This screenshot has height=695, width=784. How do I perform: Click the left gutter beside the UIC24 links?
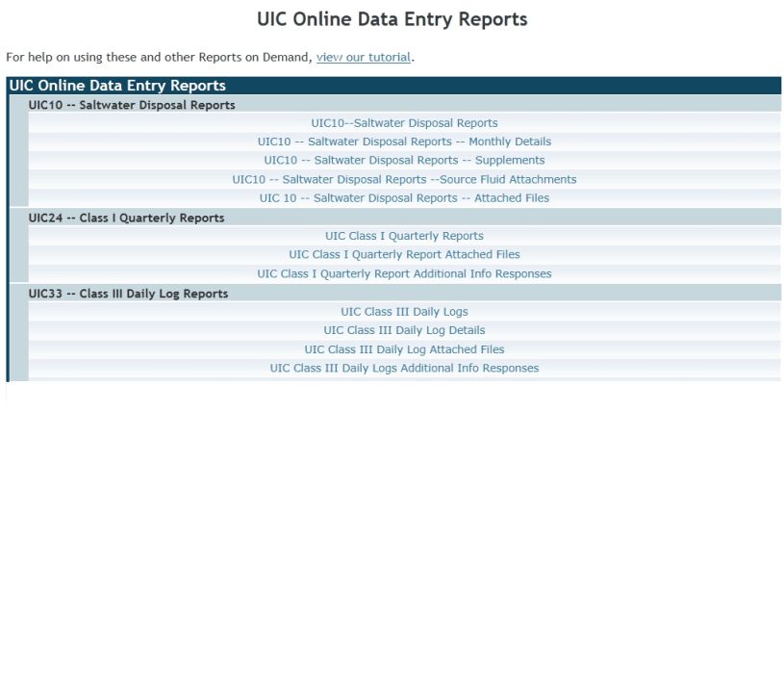tap(18, 255)
